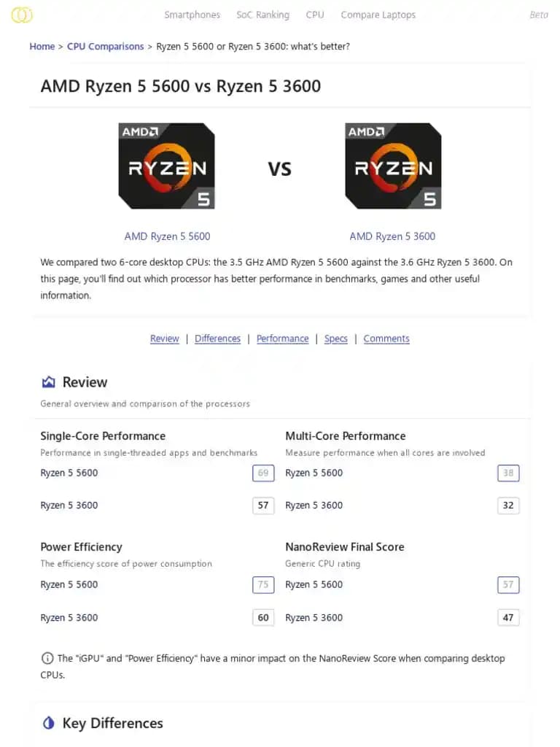This screenshot has height=747, width=560.
Task: Open the AMD Ryzen 5 3600 link
Action: pyautogui.click(x=392, y=236)
